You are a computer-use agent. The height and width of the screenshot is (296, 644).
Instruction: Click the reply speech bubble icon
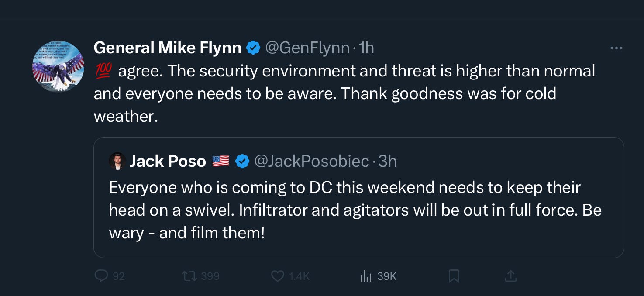(101, 276)
